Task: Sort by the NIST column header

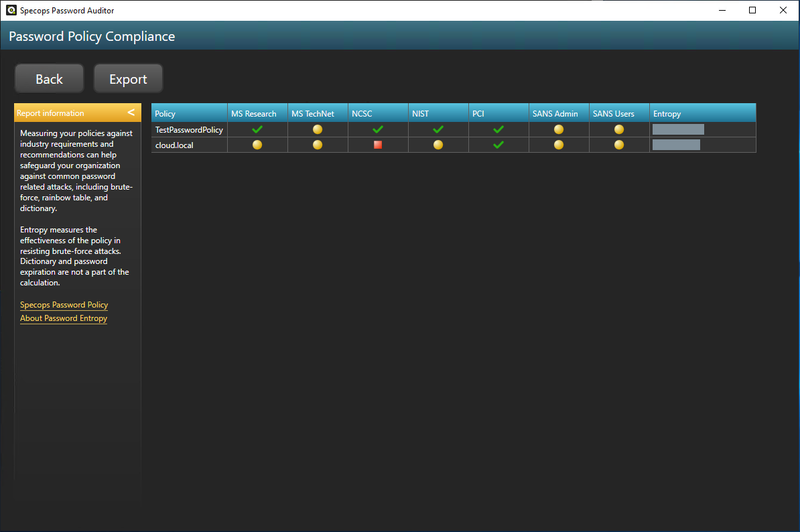Action: tap(438, 113)
